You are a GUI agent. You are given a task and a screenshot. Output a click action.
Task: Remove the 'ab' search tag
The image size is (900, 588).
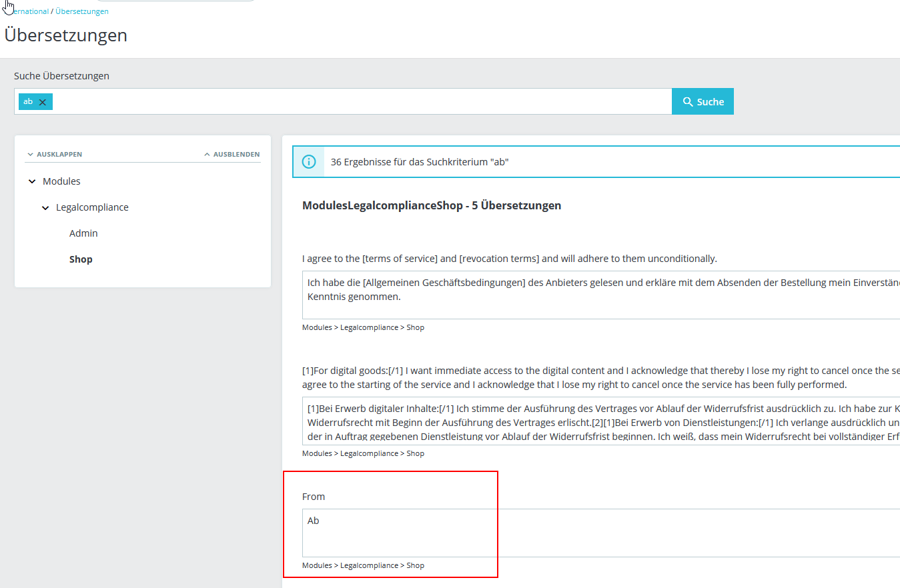(x=43, y=102)
